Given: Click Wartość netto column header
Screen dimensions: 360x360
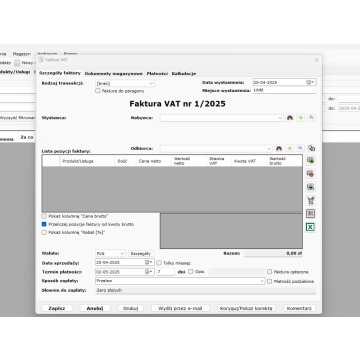Looking at the screenshot, I should coord(189,161).
